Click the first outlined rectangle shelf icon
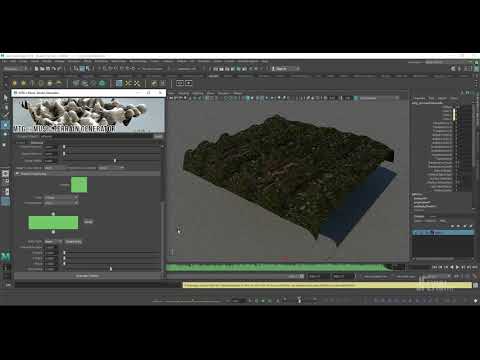This screenshot has width=480, height=360. (180, 83)
